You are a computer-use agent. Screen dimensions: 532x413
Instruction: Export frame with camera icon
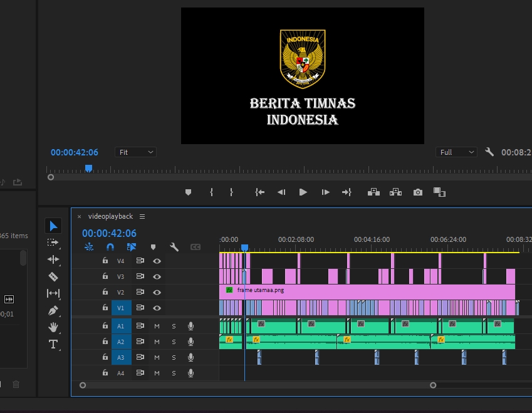pos(418,192)
